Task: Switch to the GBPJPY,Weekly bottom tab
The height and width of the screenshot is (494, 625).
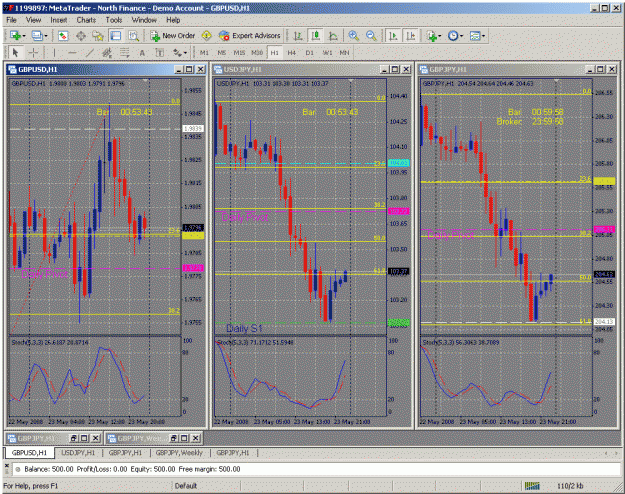Action: (179, 453)
